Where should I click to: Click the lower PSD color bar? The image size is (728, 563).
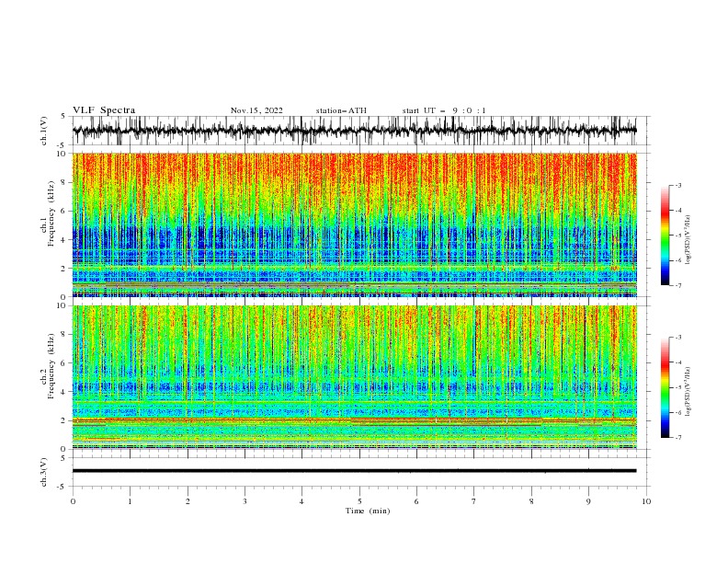pos(665,387)
